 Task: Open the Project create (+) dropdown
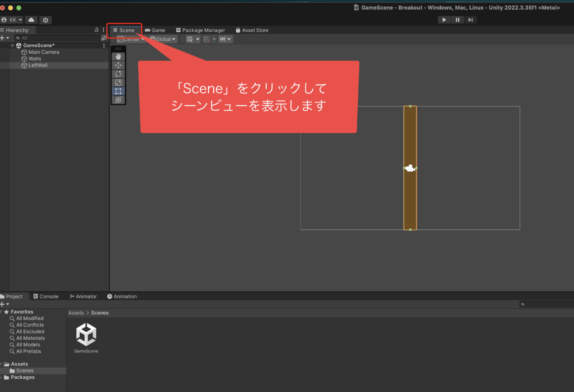coord(5,304)
